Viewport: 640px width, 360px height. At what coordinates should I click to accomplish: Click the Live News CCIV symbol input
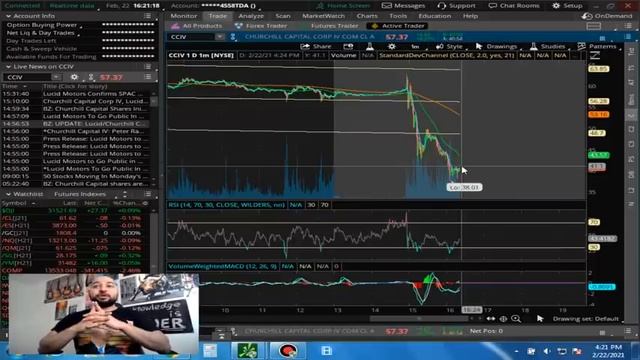[x=28, y=77]
